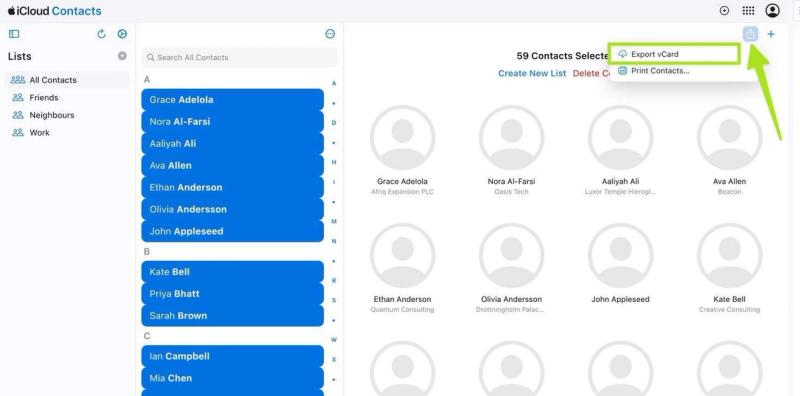Open the account profile icon
Screen dimensions: 800x396
772,11
